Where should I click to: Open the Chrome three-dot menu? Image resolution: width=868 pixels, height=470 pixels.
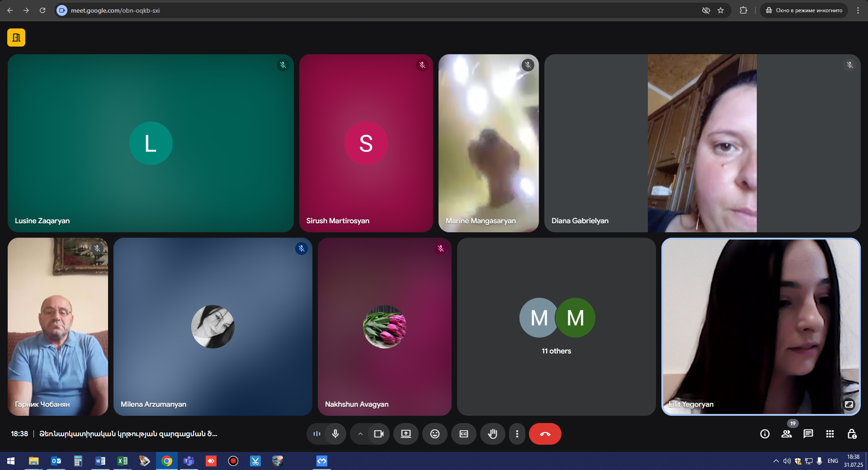pyautogui.click(x=858, y=10)
